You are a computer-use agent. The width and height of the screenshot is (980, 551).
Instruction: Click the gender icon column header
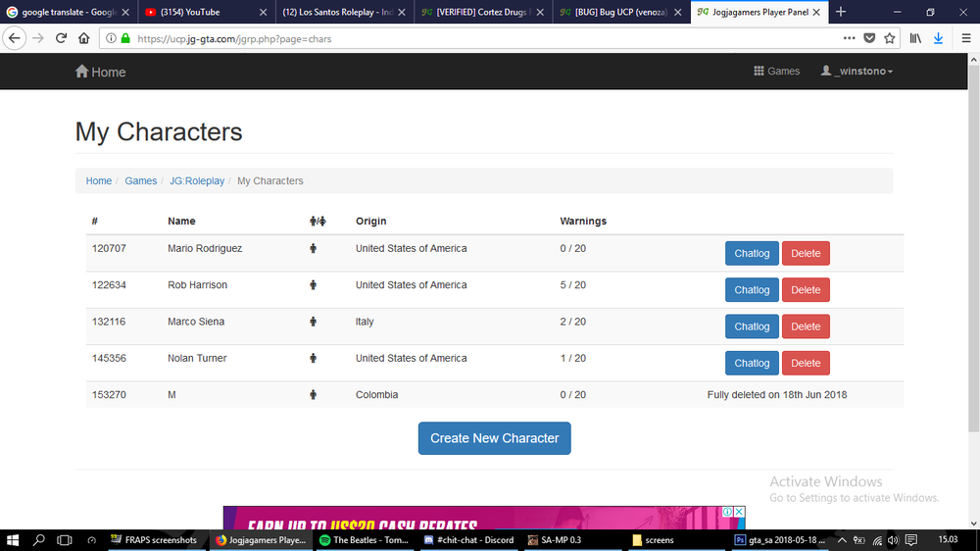(x=318, y=221)
